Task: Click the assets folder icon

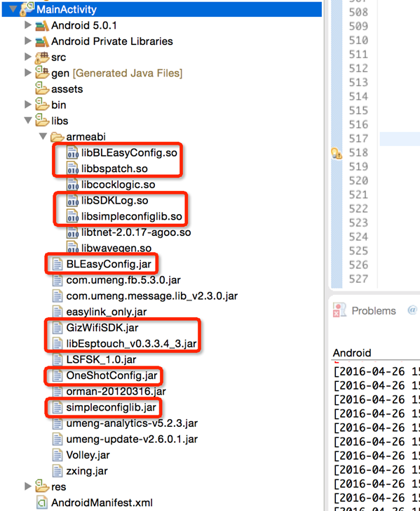Action: [x=42, y=88]
